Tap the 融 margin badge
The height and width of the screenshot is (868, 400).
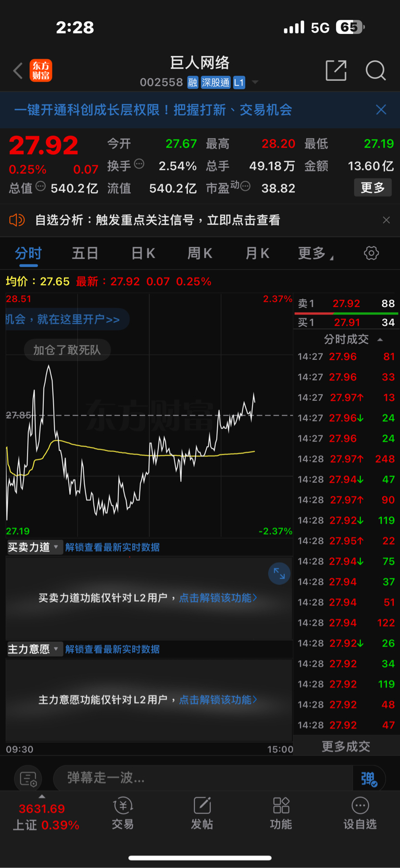click(x=193, y=82)
